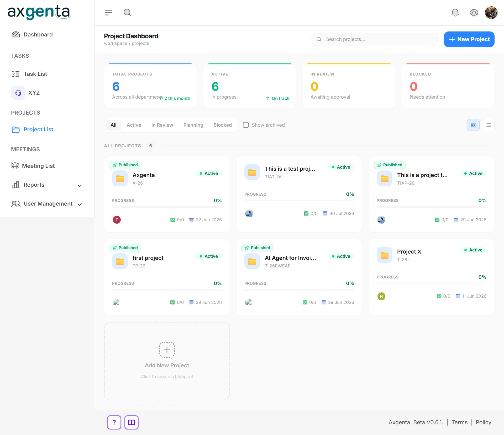The height and width of the screenshot is (435, 504).
Task: Click the Add New Project plus icon
Action: click(167, 350)
